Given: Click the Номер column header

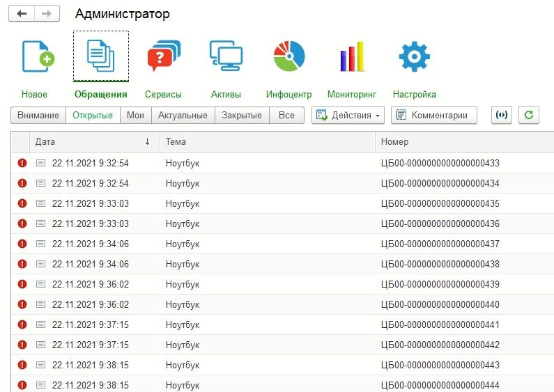Looking at the screenshot, I should click(464, 141).
